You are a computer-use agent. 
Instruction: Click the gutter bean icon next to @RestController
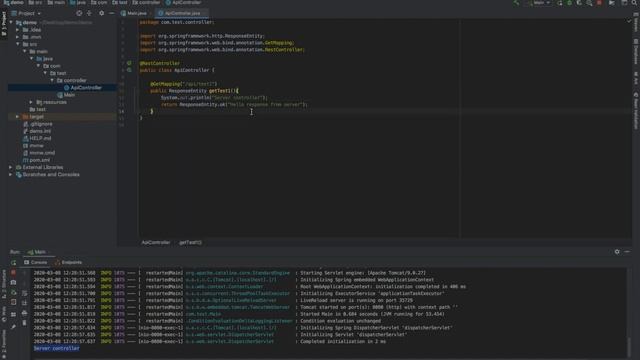[129, 63]
